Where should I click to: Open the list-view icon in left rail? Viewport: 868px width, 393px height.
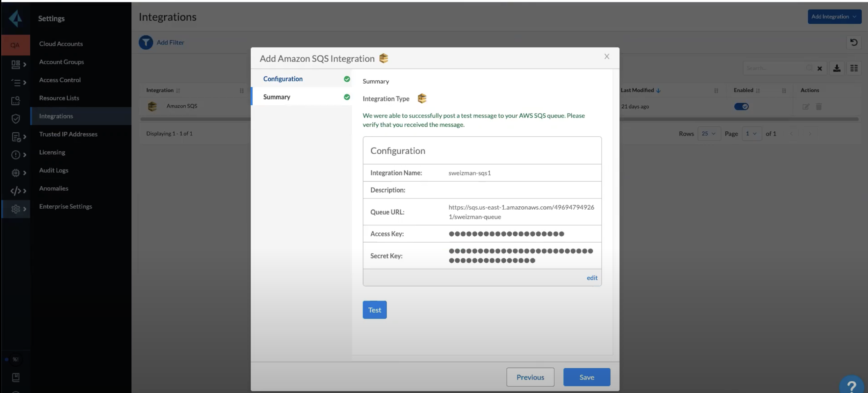click(15, 83)
